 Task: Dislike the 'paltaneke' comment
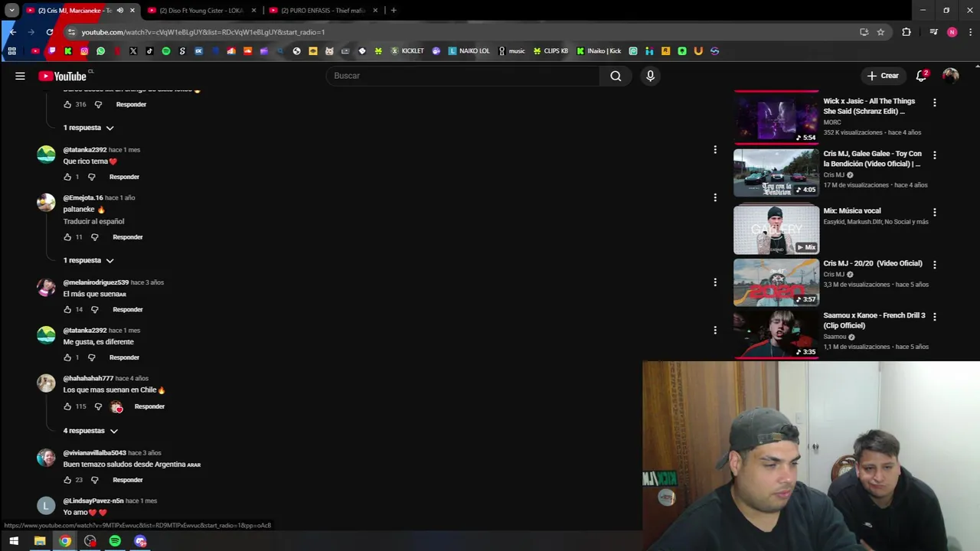[x=95, y=237]
